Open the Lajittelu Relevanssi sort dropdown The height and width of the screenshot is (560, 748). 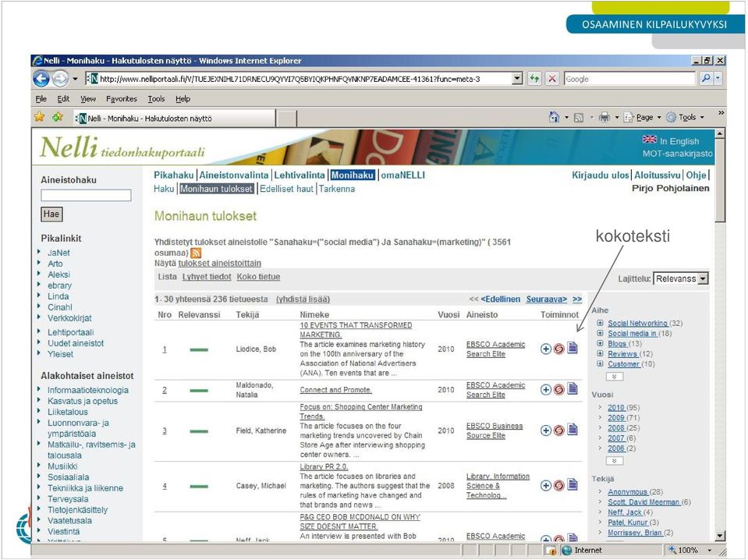click(681, 278)
